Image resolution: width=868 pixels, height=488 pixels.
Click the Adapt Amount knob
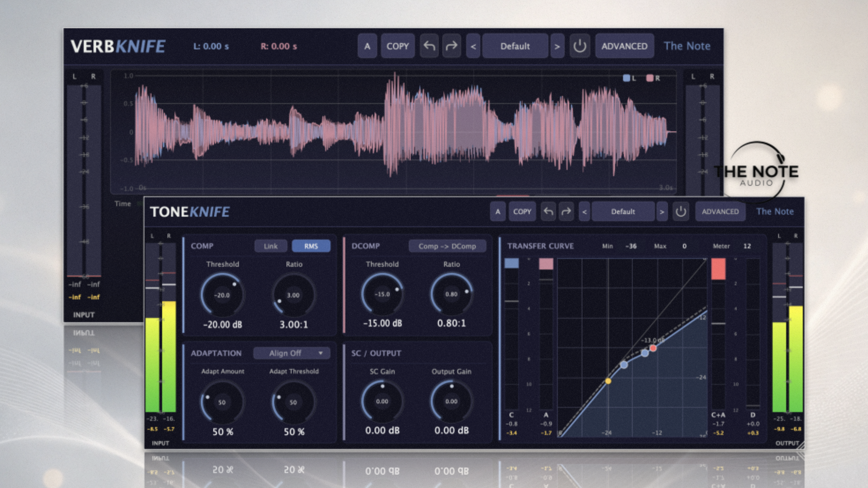pos(222,402)
